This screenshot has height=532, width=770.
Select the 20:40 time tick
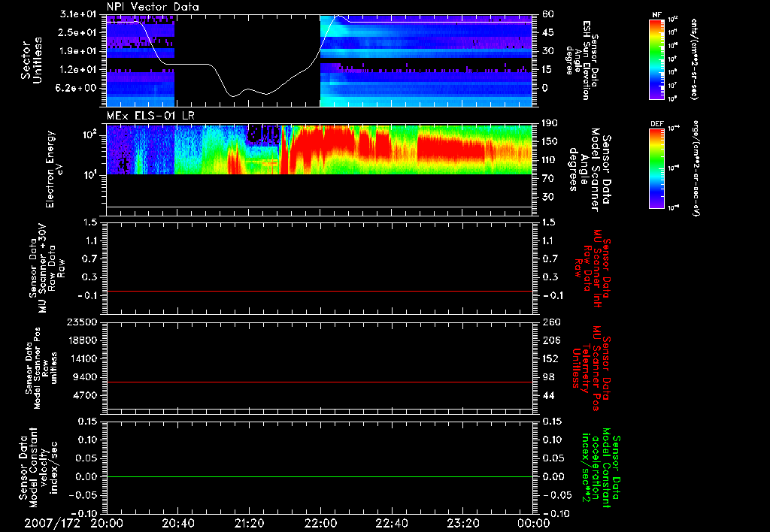tap(177, 523)
